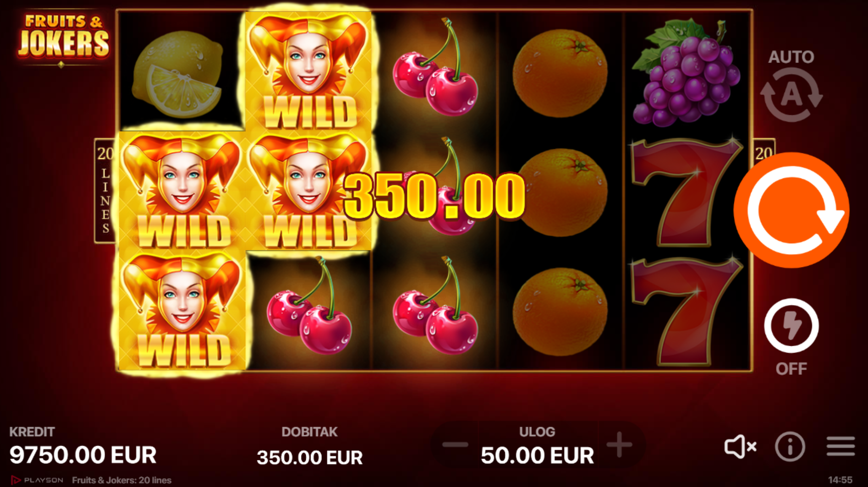Open the hamburger menu
The width and height of the screenshot is (868, 487).
point(841,447)
